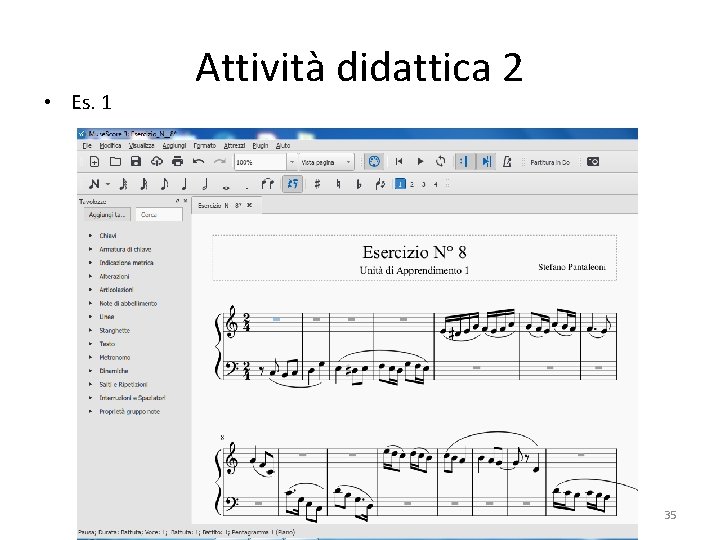Open the zoom percentage dropdown
720x540 pixels.
(x=292, y=162)
